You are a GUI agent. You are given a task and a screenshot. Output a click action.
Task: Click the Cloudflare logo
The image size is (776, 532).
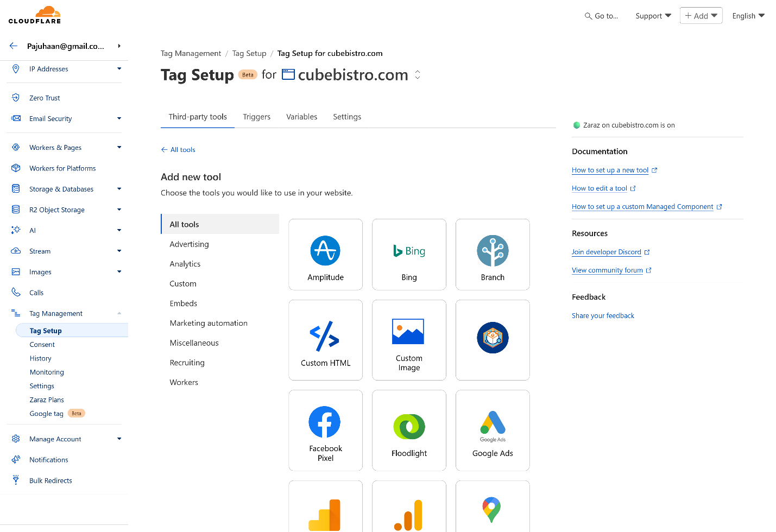click(35, 15)
